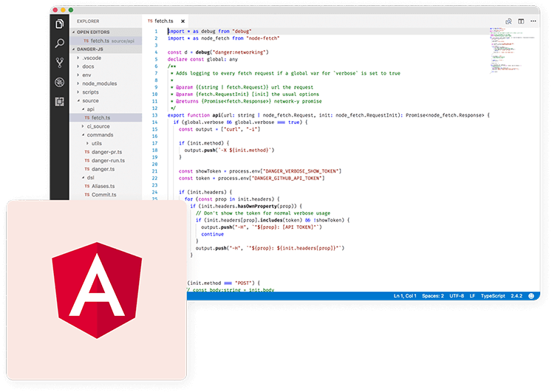Click the UTF-8 encoding indicator

tap(457, 296)
